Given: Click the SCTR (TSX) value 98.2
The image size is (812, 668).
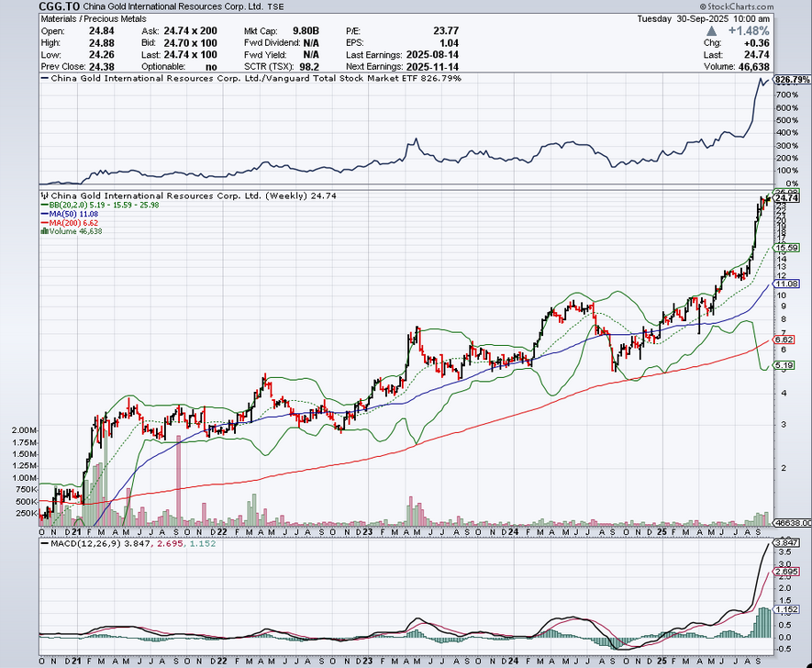Looking at the screenshot, I should [309, 67].
